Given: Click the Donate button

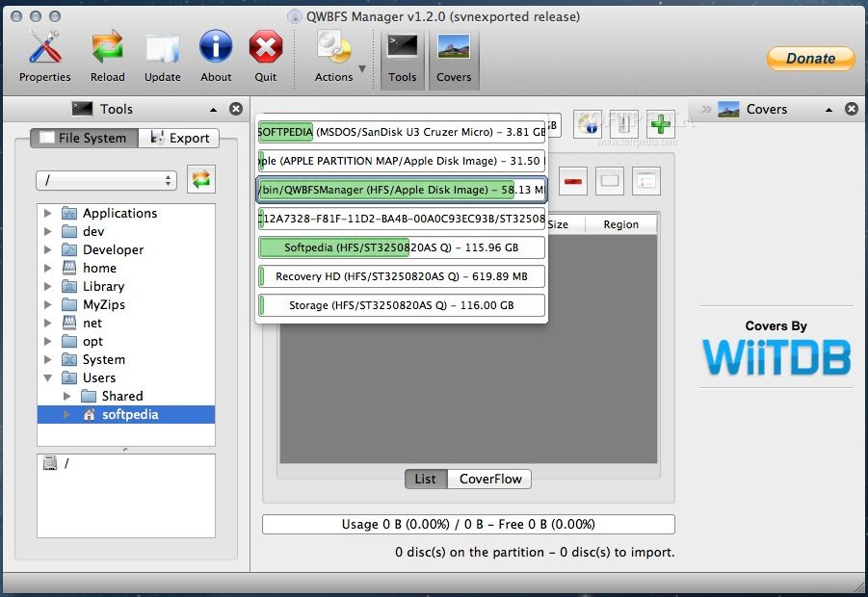Looking at the screenshot, I should click(811, 58).
